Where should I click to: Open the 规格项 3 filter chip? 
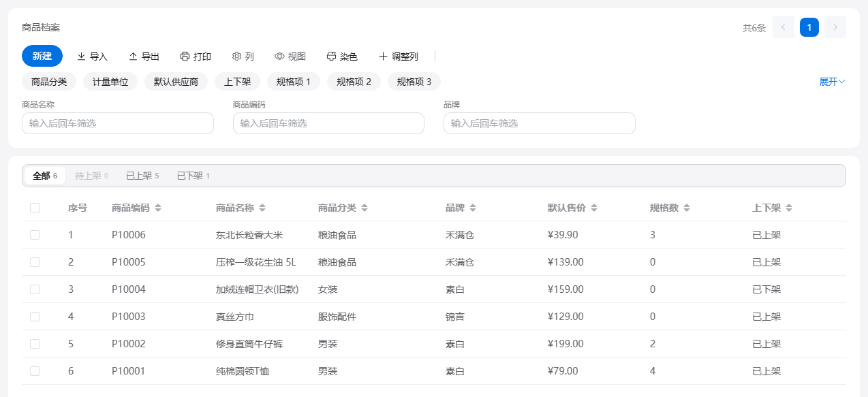tap(414, 82)
